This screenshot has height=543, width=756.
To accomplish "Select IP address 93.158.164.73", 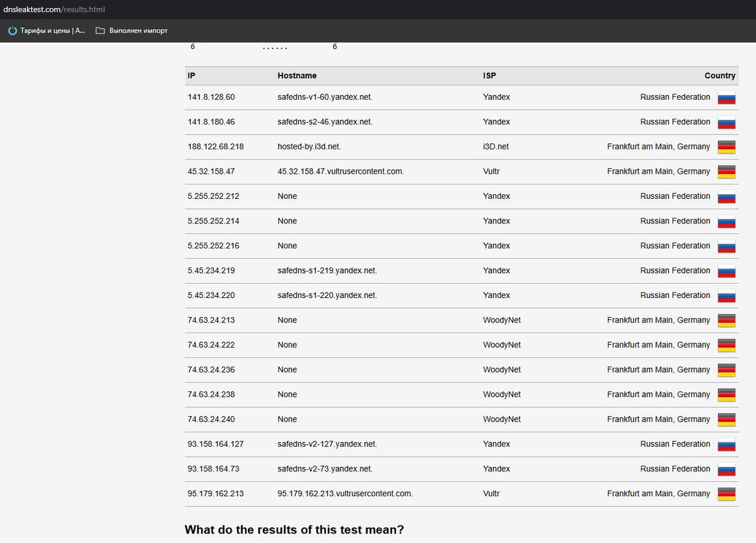I will click(213, 469).
